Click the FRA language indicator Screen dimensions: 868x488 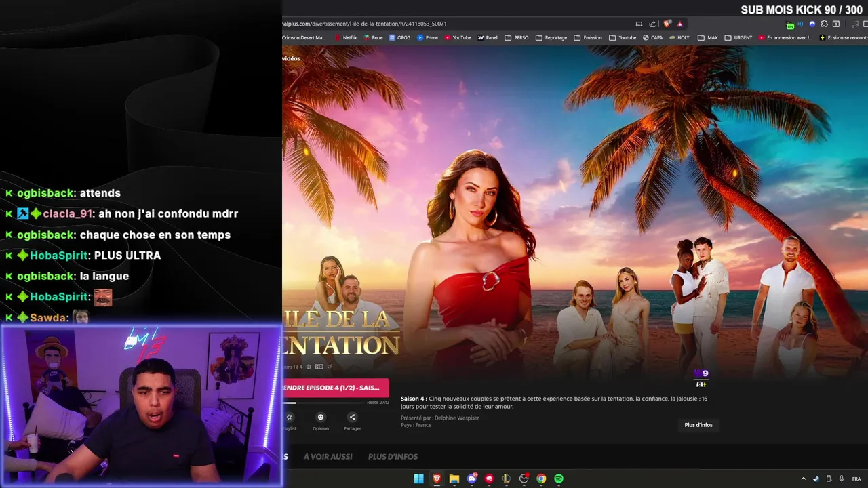[x=856, y=479]
